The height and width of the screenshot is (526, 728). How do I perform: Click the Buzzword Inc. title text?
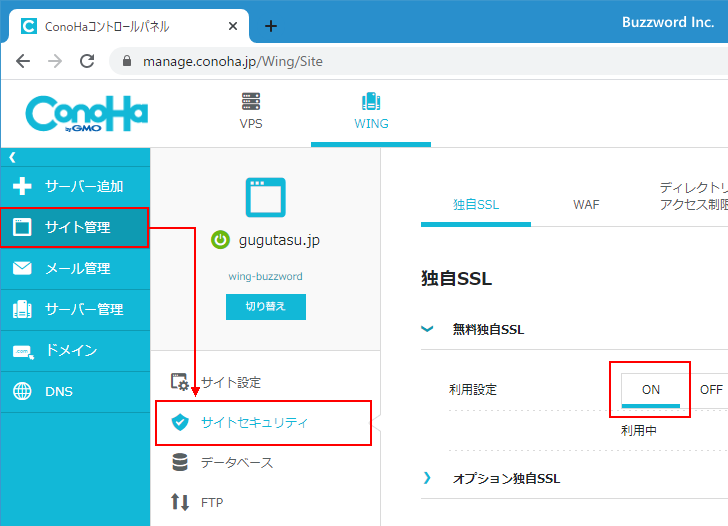pos(668,22)
